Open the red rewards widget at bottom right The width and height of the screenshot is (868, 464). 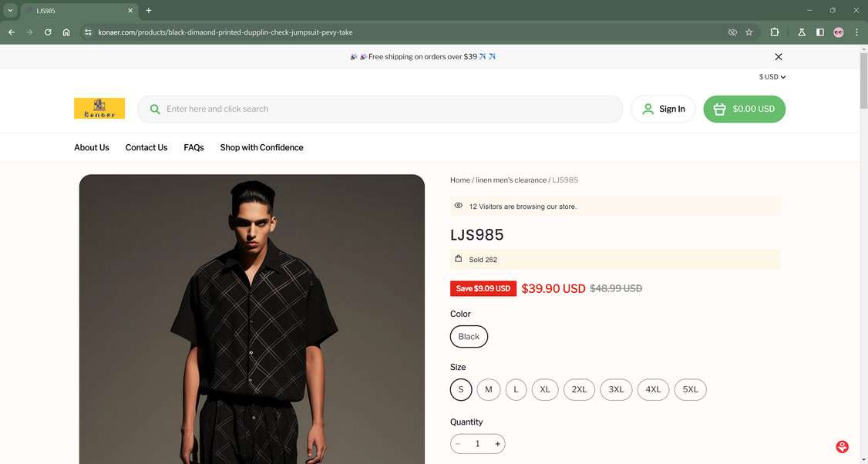pyautogui.click(x=841, y=446)
